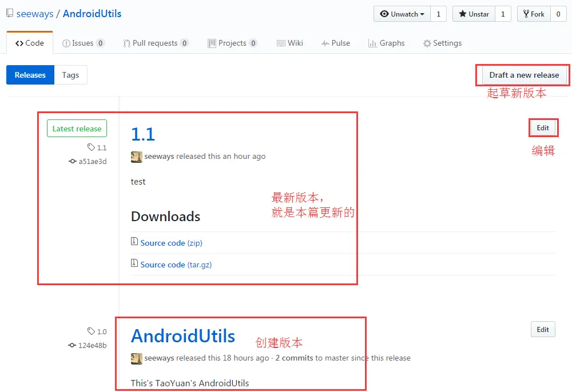Open the Settings tab
This screenshot has height=392, width=572.
click(442, 43)
